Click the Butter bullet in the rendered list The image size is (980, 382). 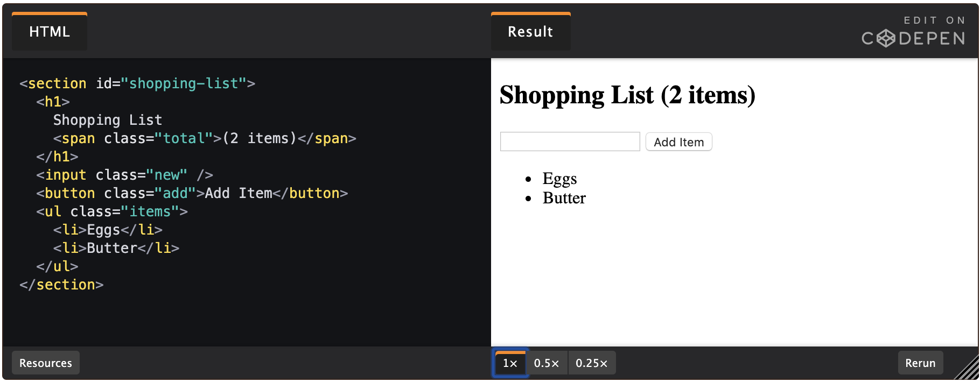click(x=564, y=198)
